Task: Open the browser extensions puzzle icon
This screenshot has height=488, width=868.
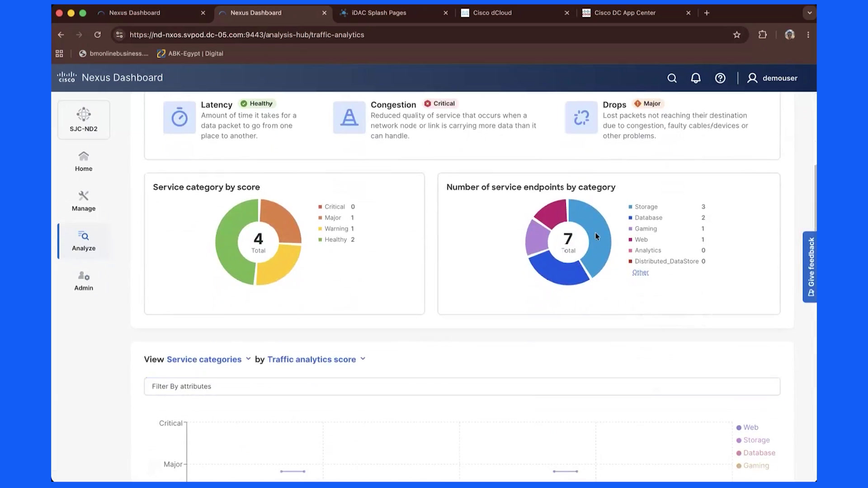Action: (x=763, y=35)
